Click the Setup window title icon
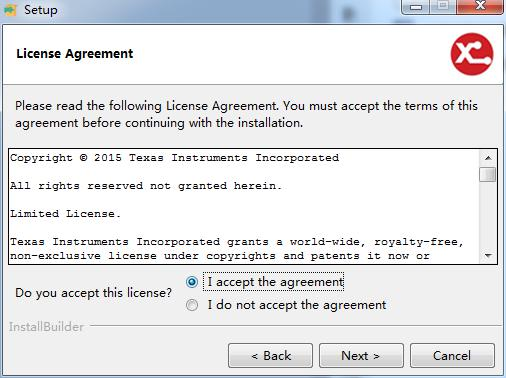 (x=10, y=10)
